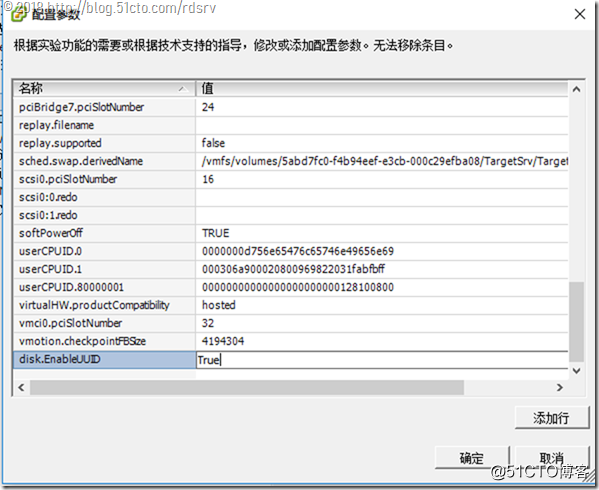Click the value 4194304

[223, 341]
